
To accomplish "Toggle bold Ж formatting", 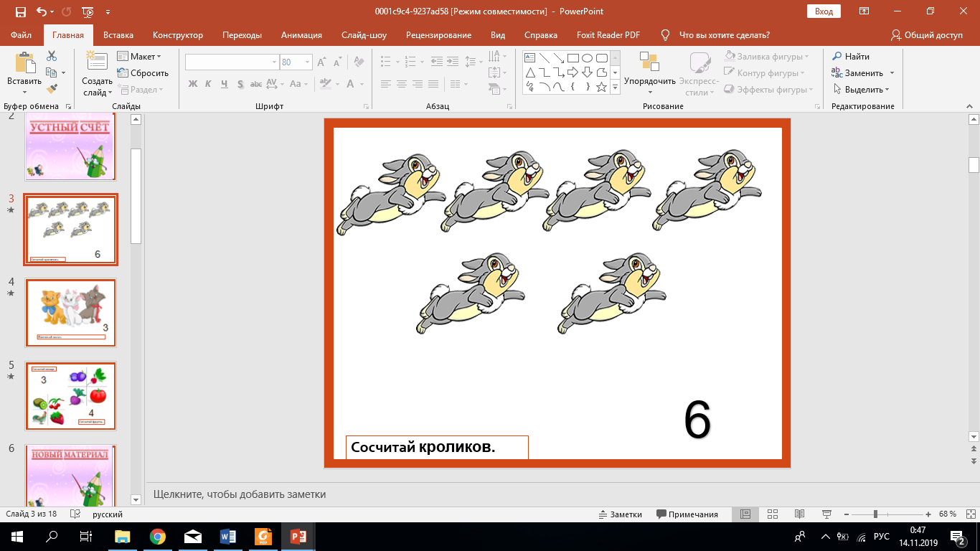I will click(x=192, y=84).
